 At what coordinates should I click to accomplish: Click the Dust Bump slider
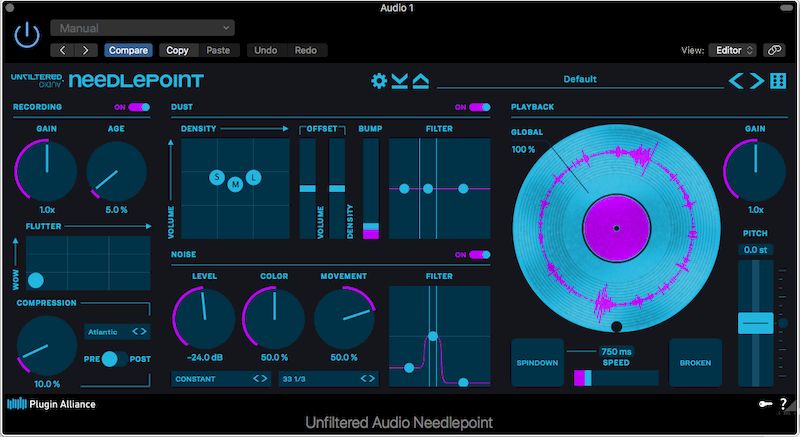[371, 189]
